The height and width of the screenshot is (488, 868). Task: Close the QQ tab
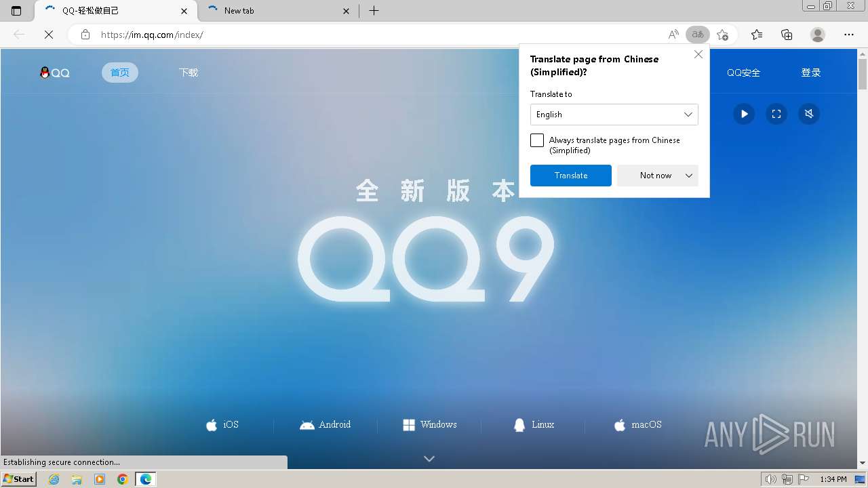184,11
